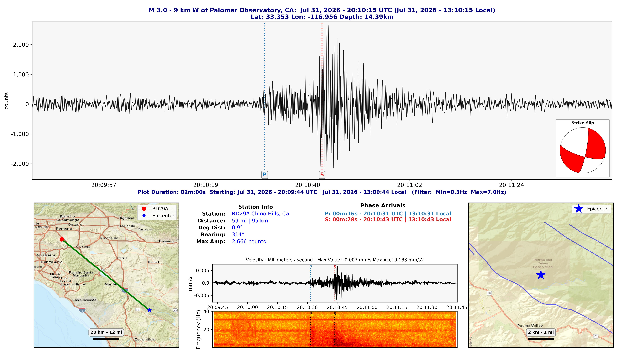Click the '2 km - 1 mi' scale label
Viewport: 644px width, 362px height.
541,332
